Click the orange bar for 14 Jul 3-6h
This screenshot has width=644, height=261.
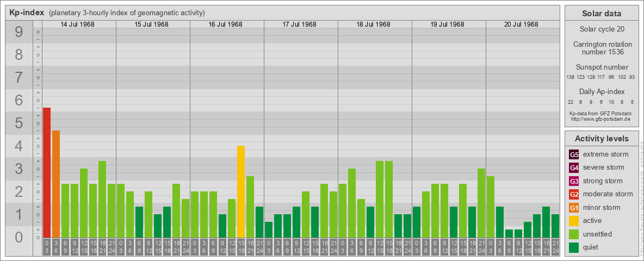point(56,184)
